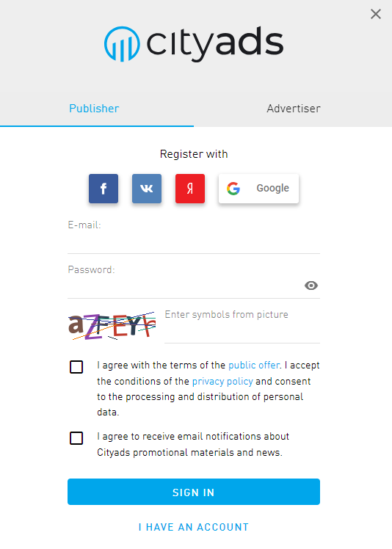Image resolution: width=392 pixels, height=549 pixels.
Task: Click the Google logo button
Action: [259, 189]
